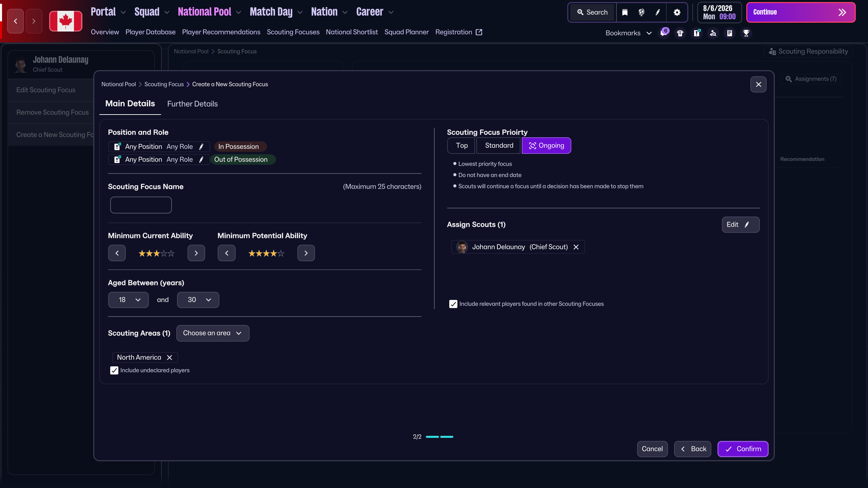Increase Minimum Potential Ability
The height and width of the screenshot is (488, 868).
[306, 253]
